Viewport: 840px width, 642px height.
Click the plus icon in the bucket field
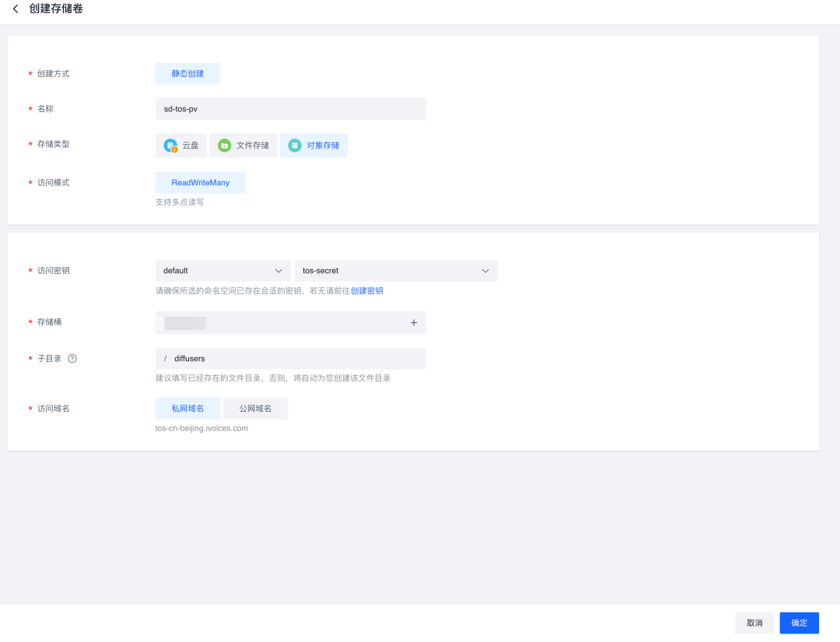pos(414,323)
